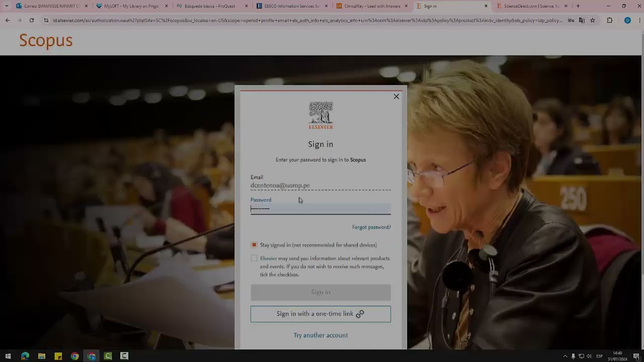This screenshot has height=362, width=644.
Task: Sign in with a one-time link
Action: point(320,314)
